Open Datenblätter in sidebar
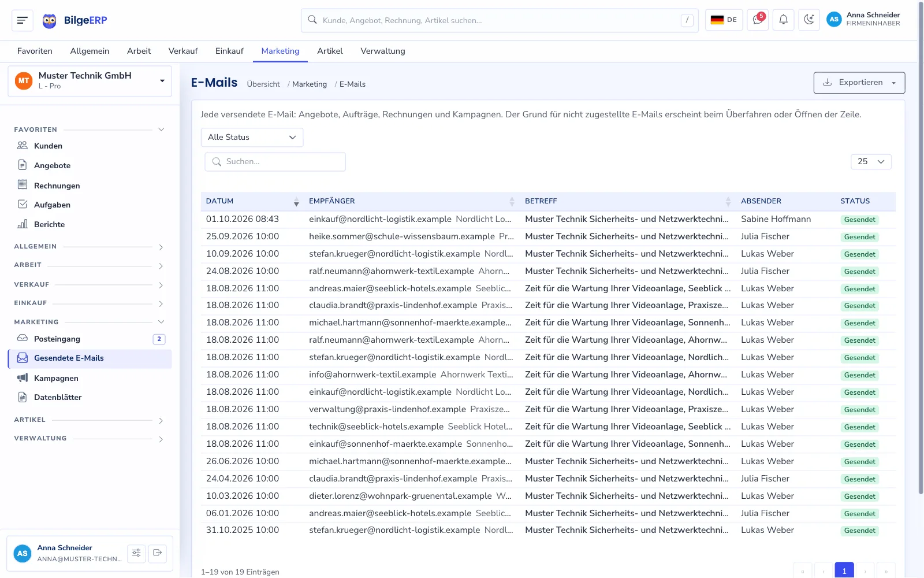Image resolution: width=924 pixels, height=578 pixels. tap(90, 397)
